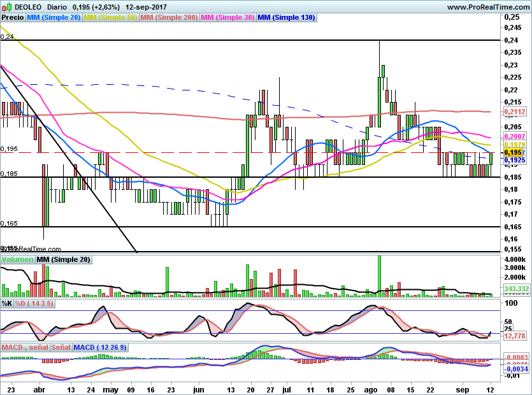Select the Precio indicator label
This screenshot has height=395, width=532.
point(13,18)
